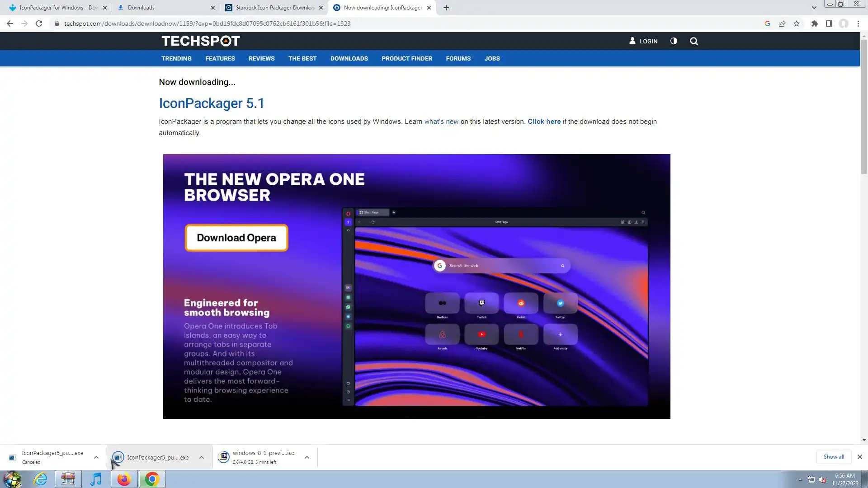Click the Firefox taskbar icon
Viewport: 868px width, 488px height.
[x=124, y=479]
